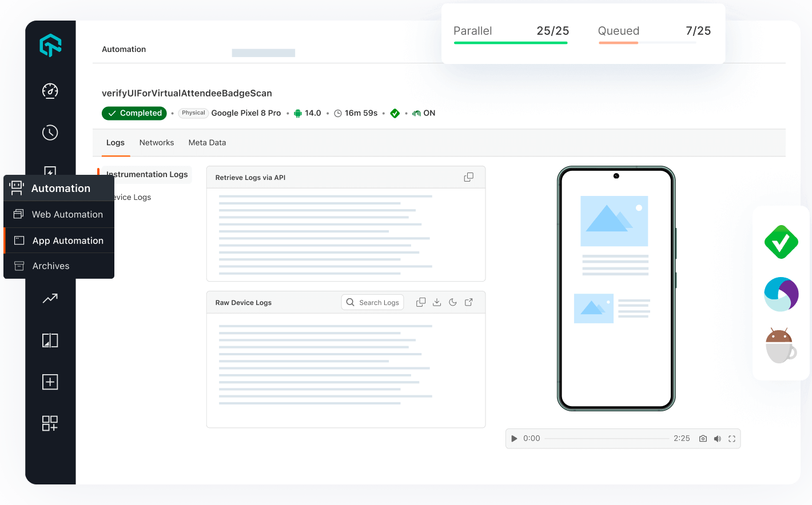Expand the Automation sidebar menu
This screenshot has width=812, height=505.
(59, 187)
